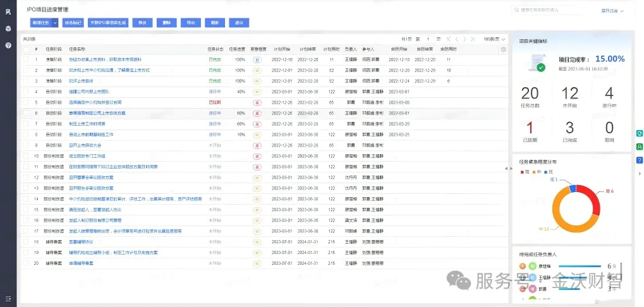Screen dimensions: 644x307
Task: Click the 刷新 button
Action: click(x=215, y=23)
